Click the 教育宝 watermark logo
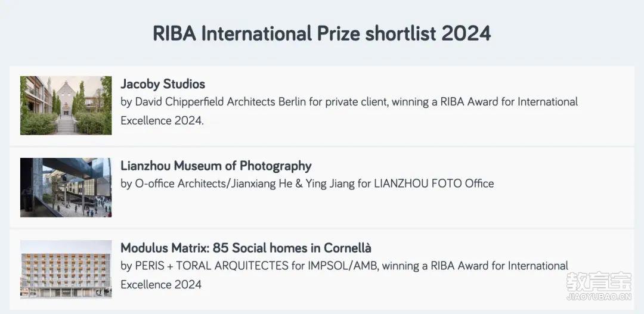The width and height of the screenshot is (644, 314). (599, 282)
